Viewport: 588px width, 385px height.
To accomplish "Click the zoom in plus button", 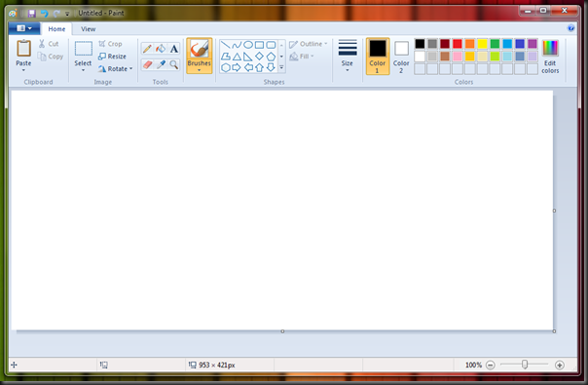I will [x=559, y=366].
